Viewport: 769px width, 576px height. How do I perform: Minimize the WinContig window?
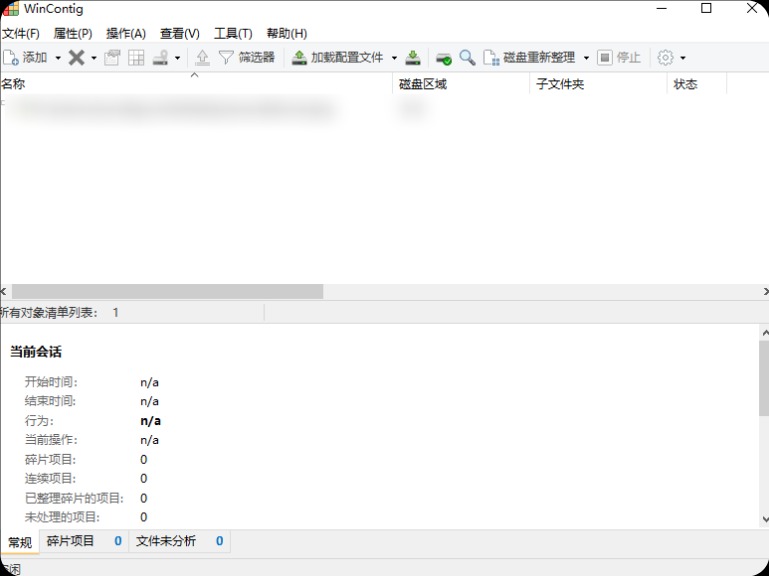(x=662, y=8)
